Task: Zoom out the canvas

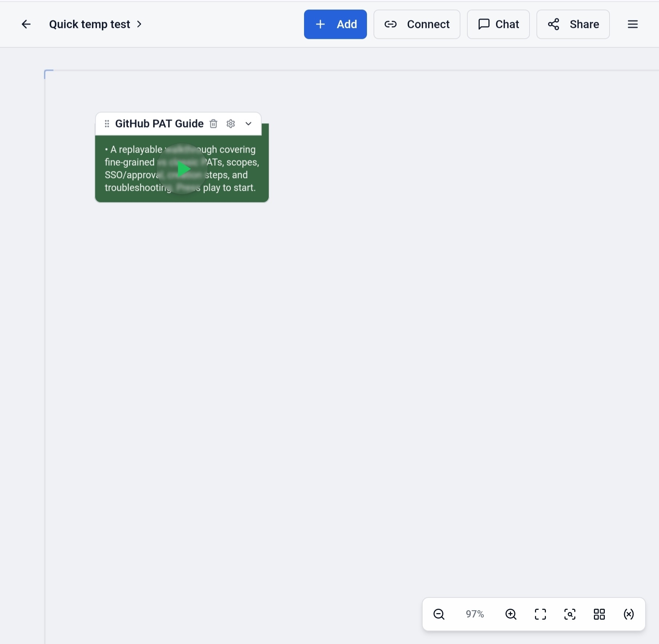Action: point(439,614)
